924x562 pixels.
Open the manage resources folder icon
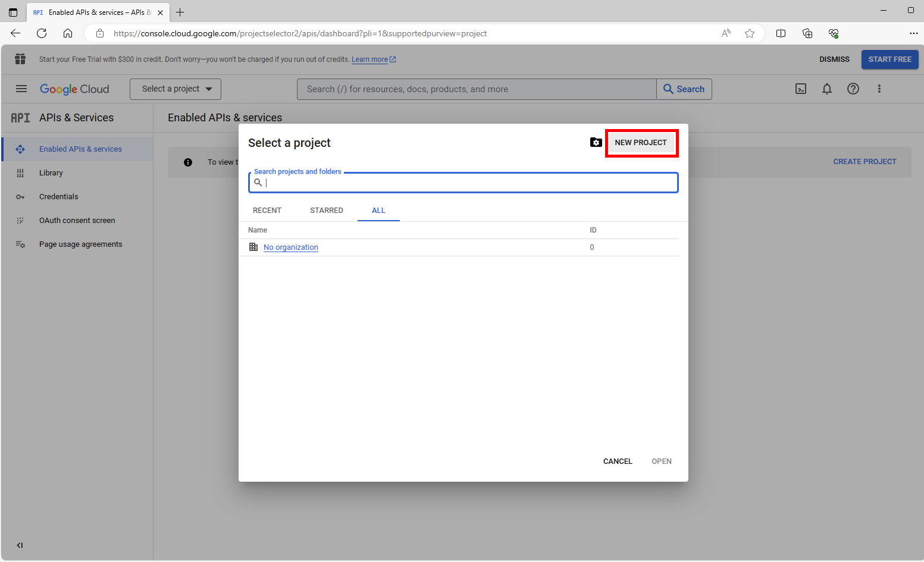(x=596, y=142)
